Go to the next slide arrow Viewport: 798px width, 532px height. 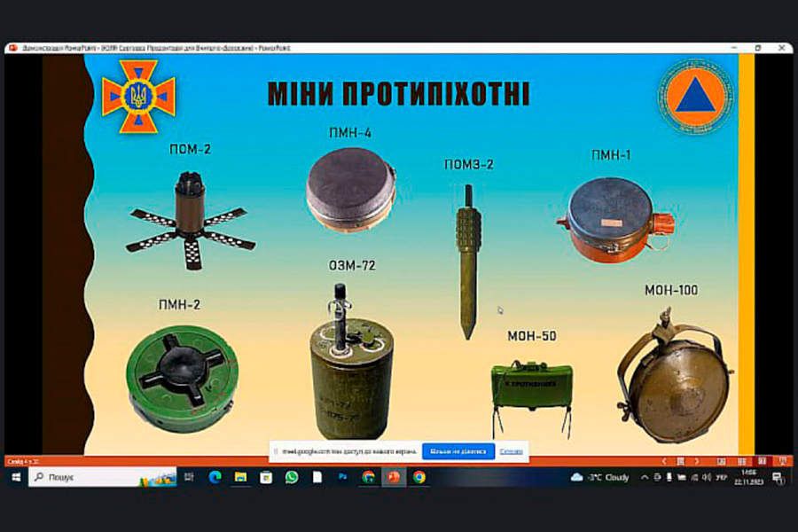697,461
